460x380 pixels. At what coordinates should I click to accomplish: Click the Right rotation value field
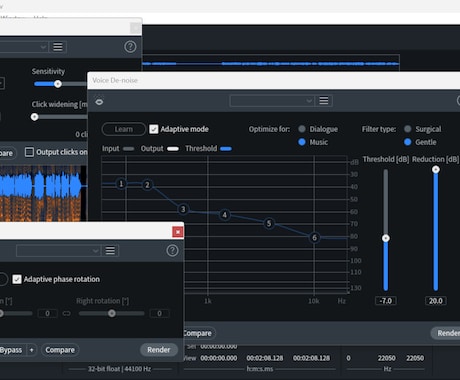coord(159,313)
